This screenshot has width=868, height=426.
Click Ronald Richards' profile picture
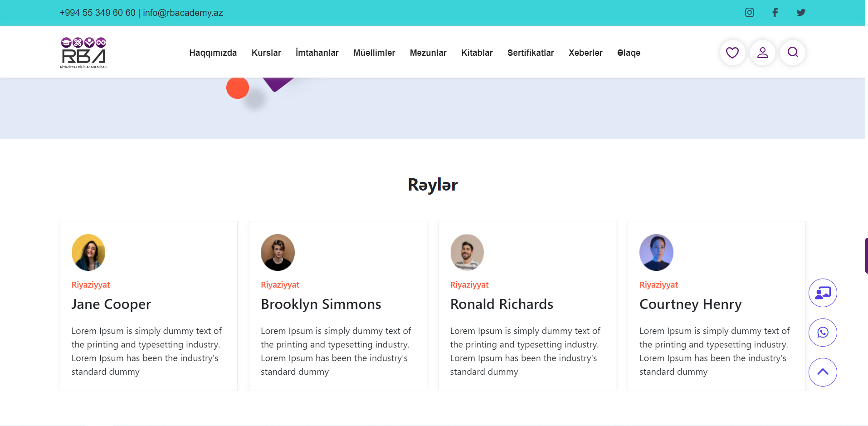[x=467, y=252]
